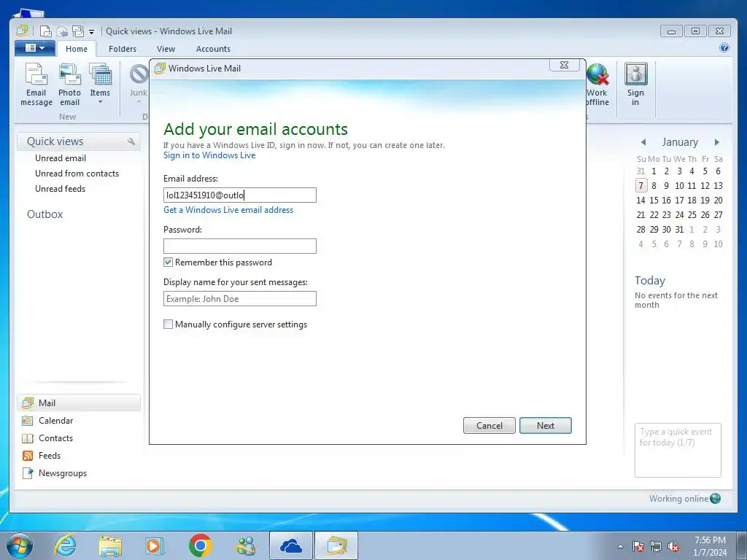Switch to the Folders ribbon tab
Viewport: 747px width, 560px height.
(x=123, y=49)
